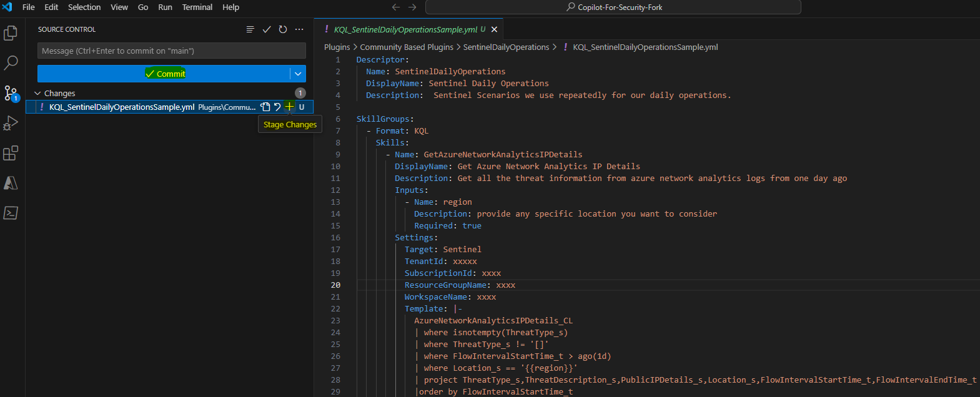This screenshot has height=397, width=980.
Task: Toggle view as tree or list icon
Action: coord(250,29)
